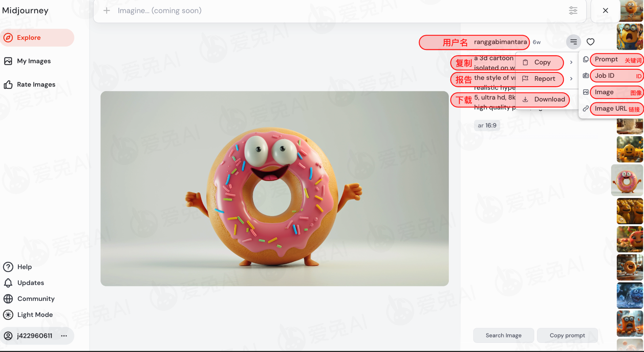Open the Help page
The width and height of the screenshot is (644, 352).
24,267
